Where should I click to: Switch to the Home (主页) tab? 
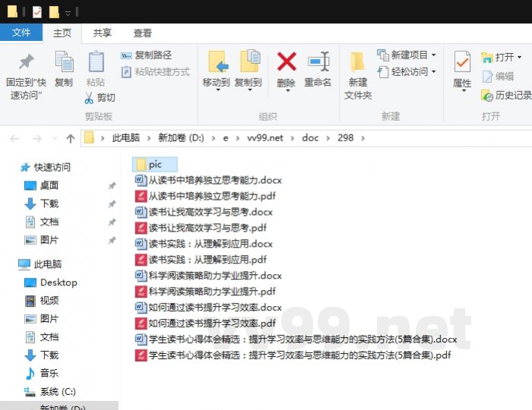point(62,33)
